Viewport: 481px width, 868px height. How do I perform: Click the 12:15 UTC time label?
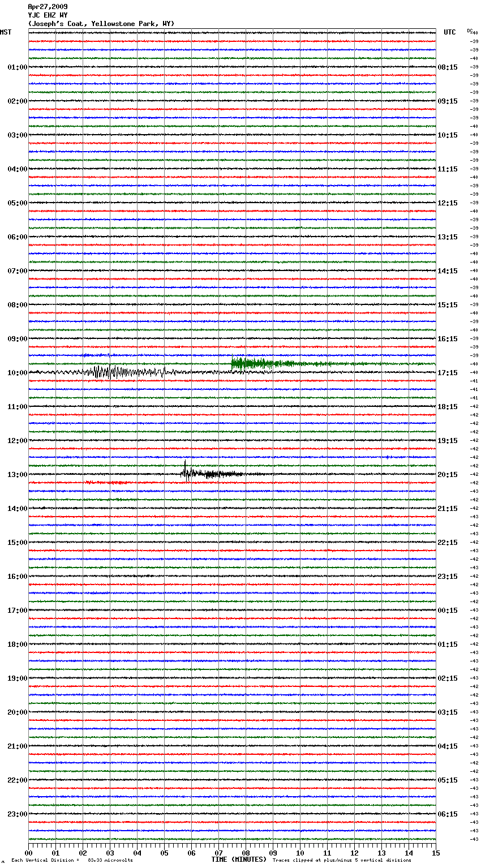[x=448, y=203]
